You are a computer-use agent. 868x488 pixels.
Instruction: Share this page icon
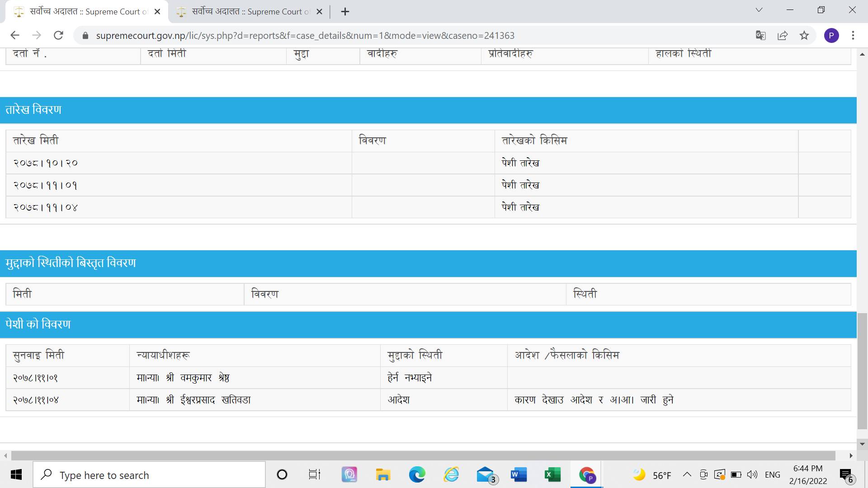(783, 35)
